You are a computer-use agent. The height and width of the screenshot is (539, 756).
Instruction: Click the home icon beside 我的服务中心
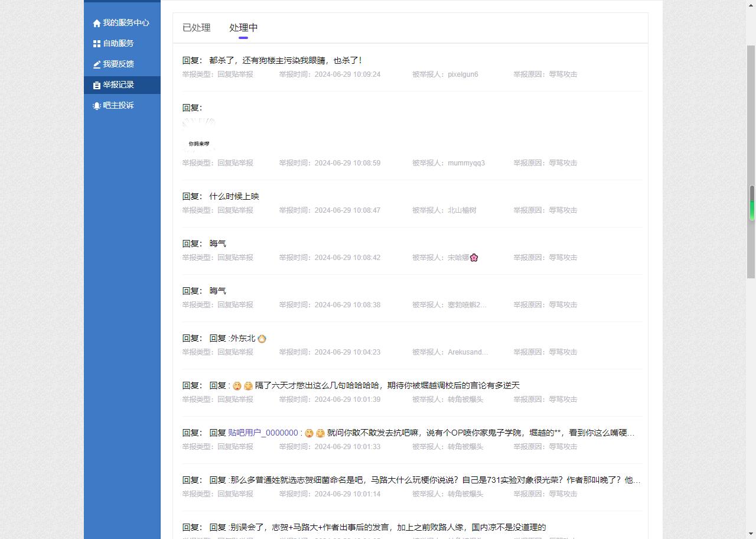(x=97, y=23)
